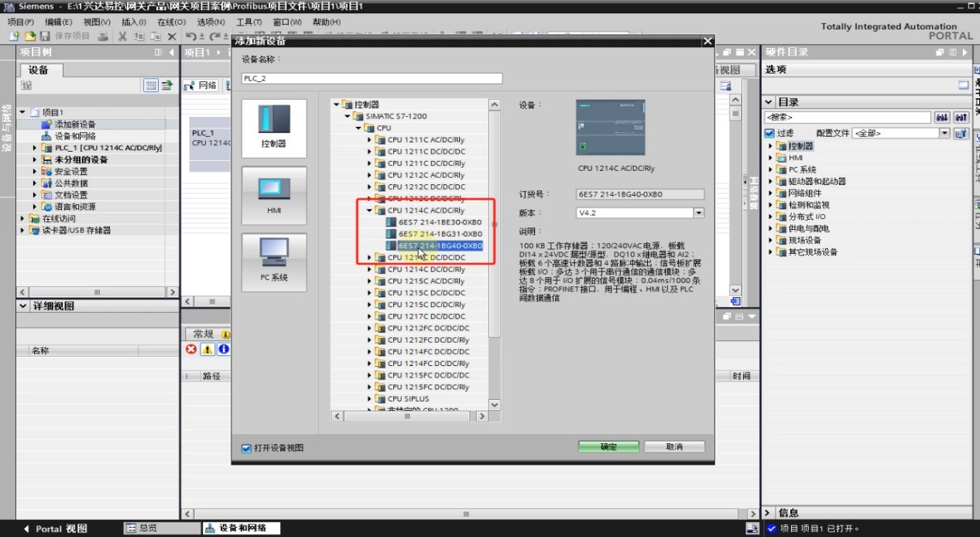Screen dimensions: 980x537
Task: Click the 选项 panel layout icon
Action: click(x=963, y=85)
